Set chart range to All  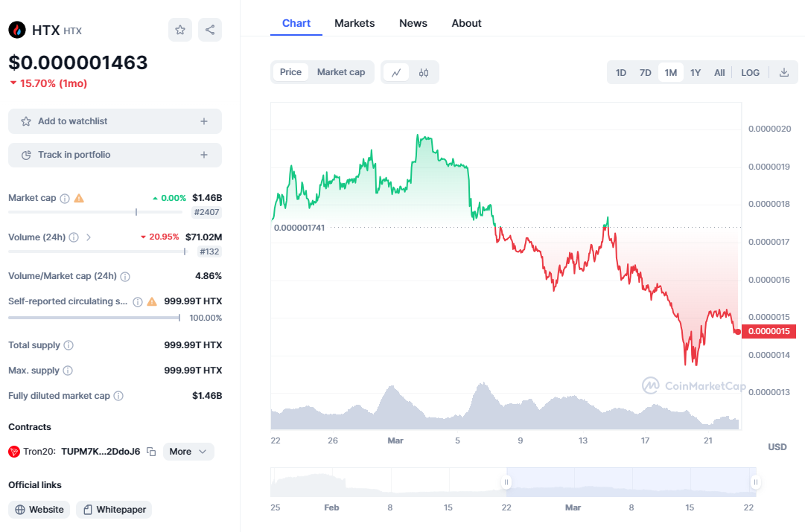[x=719, y=72]
